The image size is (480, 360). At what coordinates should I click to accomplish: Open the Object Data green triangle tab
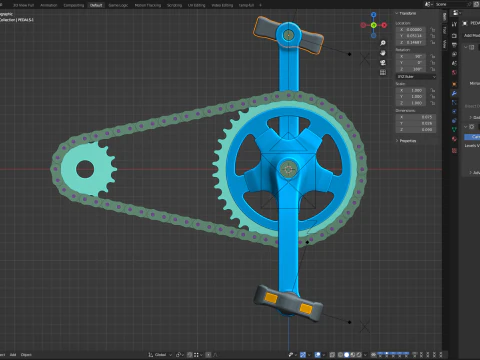click(x=454, y=130)
